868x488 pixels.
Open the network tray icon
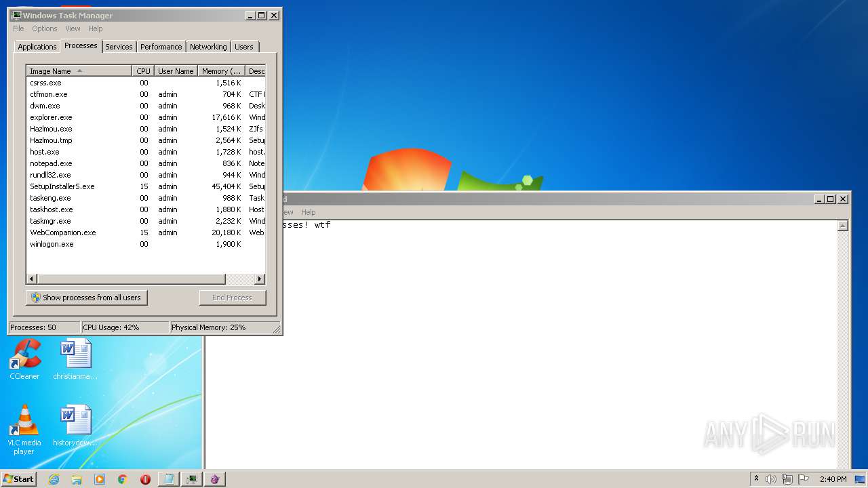787,479
